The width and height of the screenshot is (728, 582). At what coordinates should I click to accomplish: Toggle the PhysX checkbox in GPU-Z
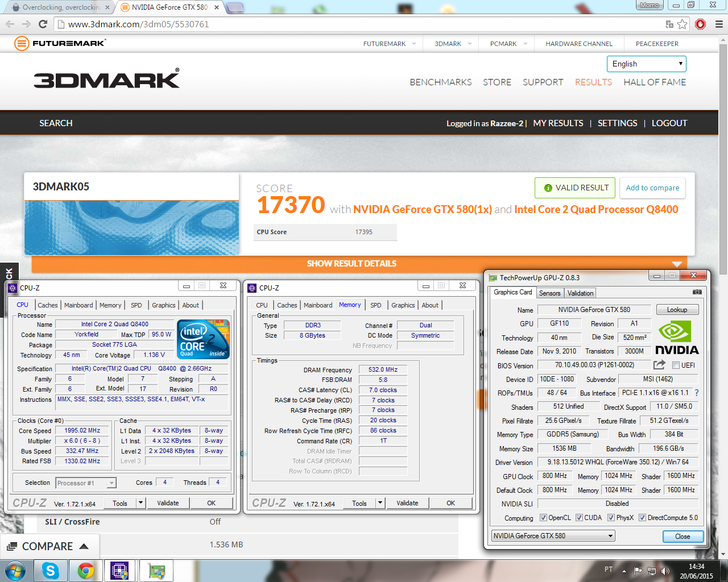pyautogui.click(x=611, y=518)
